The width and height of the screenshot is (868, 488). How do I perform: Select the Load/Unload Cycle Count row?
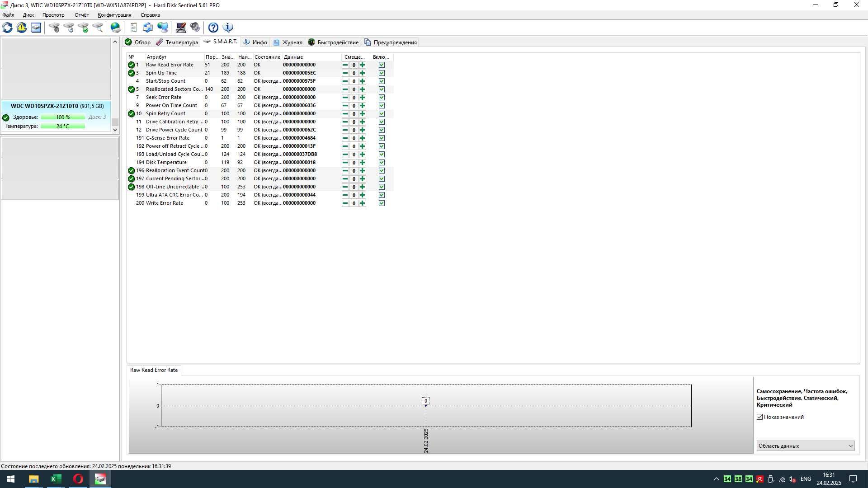pos(260,155)
